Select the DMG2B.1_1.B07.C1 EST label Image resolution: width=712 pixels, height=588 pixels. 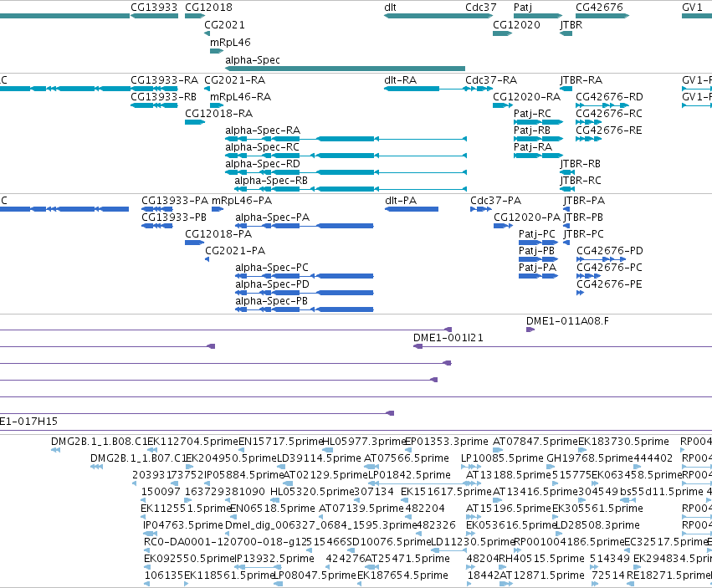pyautogui.click(x=139, y=458)
